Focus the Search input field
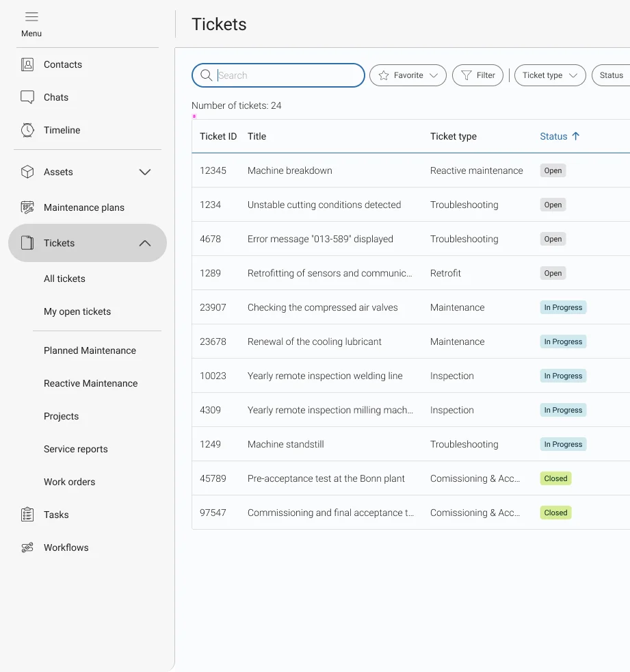630x672 pixels. click(x=278, y=75)
